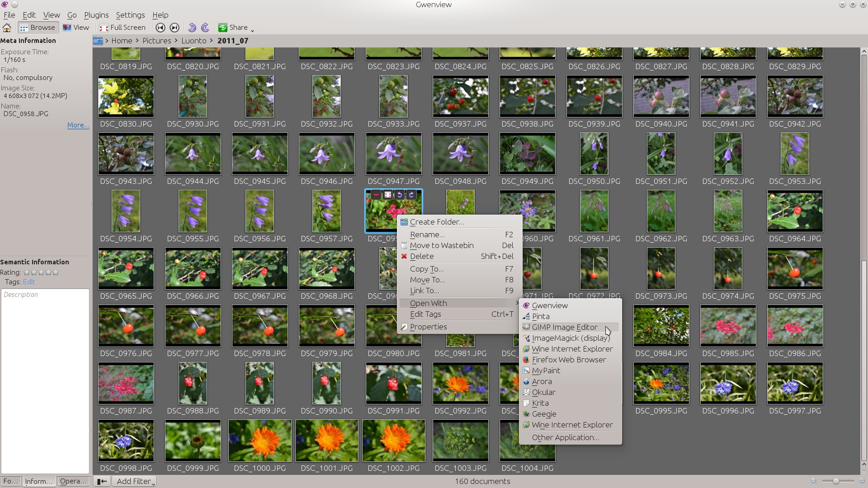868x488 pixels.
Task: Click the More... metadata link
Action: 78,125
